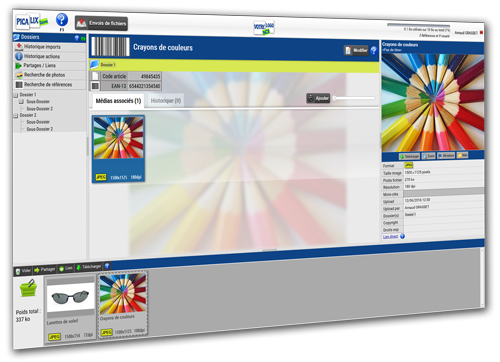This screenshot has height=362, width=500.
Task: Switch to the Historique (0) tab
Action: pos(166,100)
